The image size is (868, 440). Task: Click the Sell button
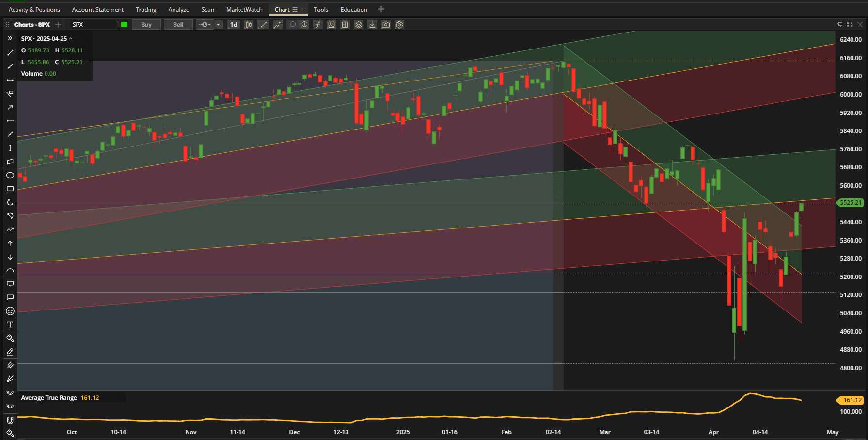[x=178, y=25]
